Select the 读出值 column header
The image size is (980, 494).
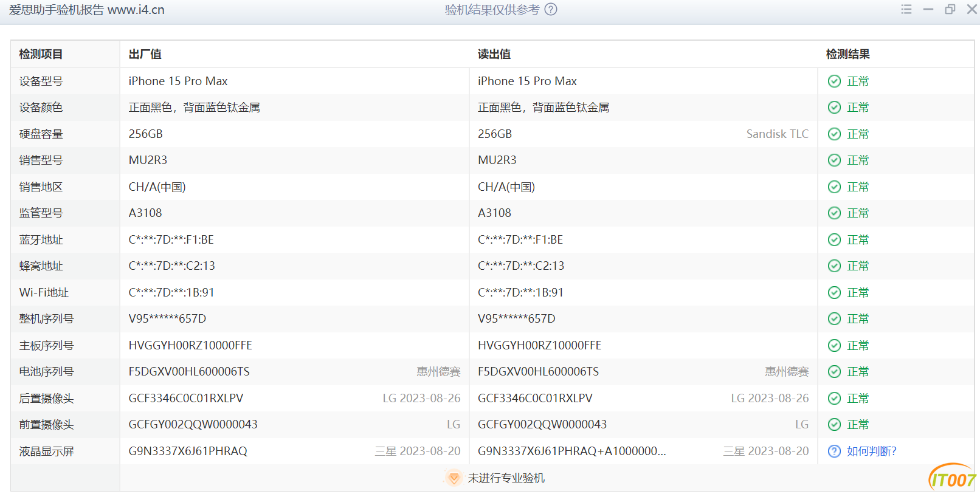coord(494,54)
